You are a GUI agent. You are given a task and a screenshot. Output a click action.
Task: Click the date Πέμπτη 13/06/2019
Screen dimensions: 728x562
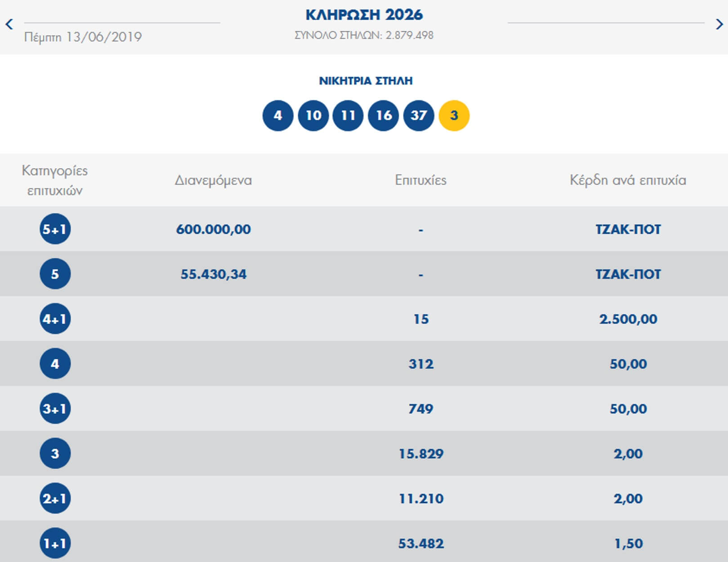pyautogui.click(x=83, y=37)
